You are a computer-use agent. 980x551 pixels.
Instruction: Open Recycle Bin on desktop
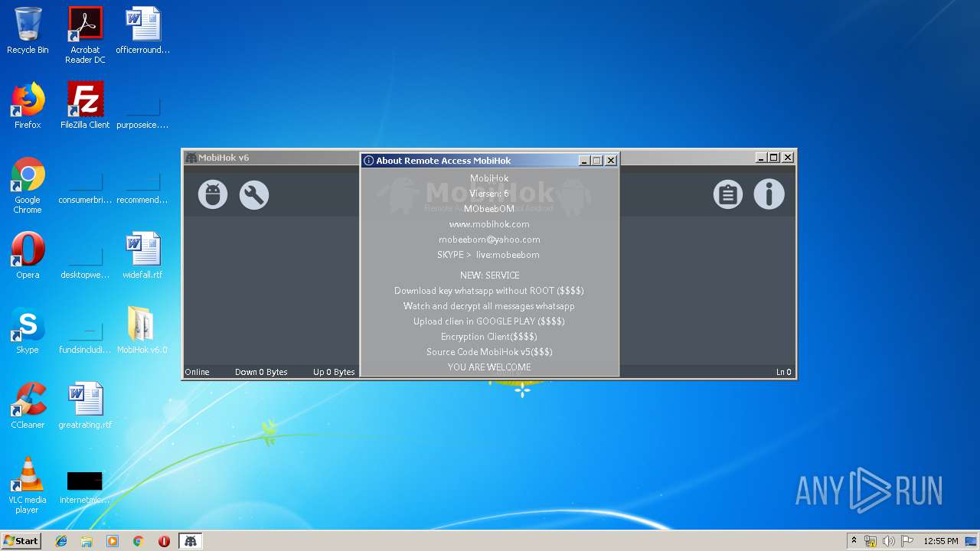(28, 31)
